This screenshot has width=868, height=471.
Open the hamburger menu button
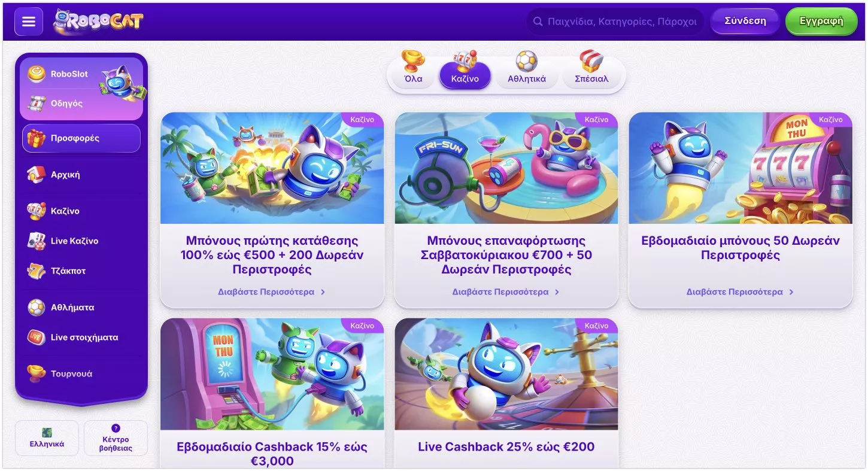click(x=29, y=22)
